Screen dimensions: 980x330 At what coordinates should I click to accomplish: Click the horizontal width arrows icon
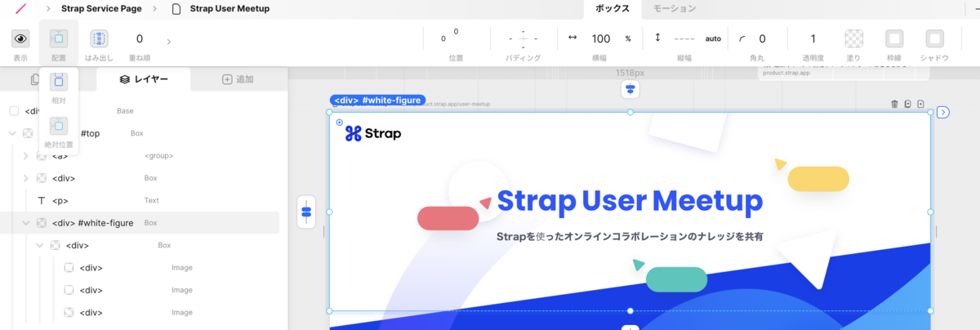pyautogui.click(x=572, y=38)
